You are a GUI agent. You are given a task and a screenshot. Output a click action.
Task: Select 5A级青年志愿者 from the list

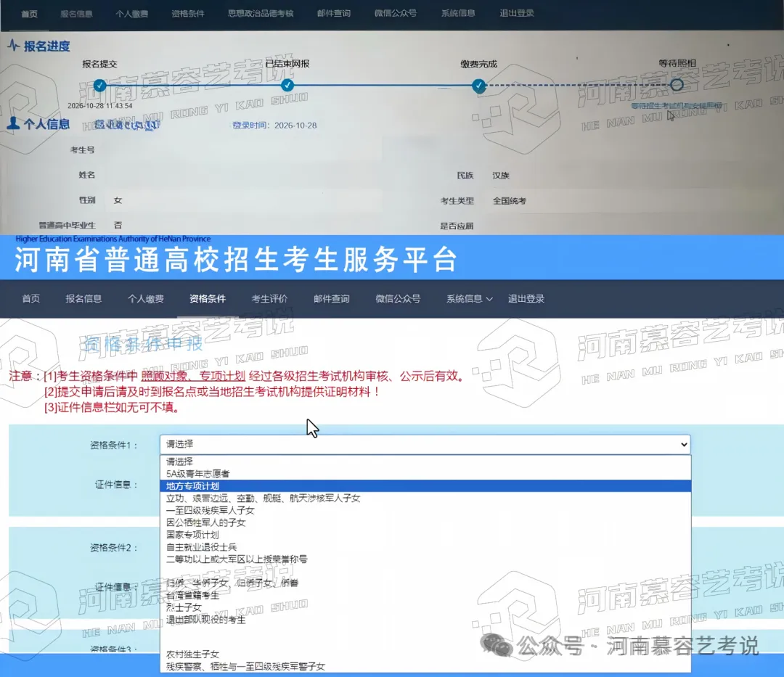pos(425,474)
